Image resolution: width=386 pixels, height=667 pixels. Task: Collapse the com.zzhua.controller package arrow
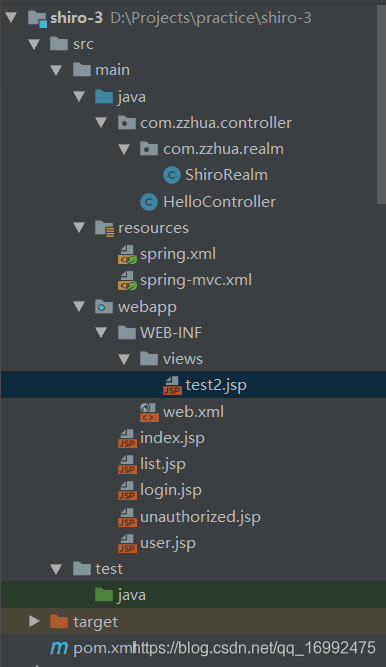pos(101,123)
